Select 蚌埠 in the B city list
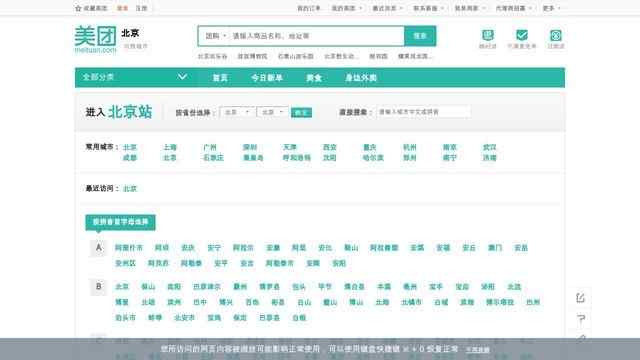640x360 pixels. coord(155,318)
